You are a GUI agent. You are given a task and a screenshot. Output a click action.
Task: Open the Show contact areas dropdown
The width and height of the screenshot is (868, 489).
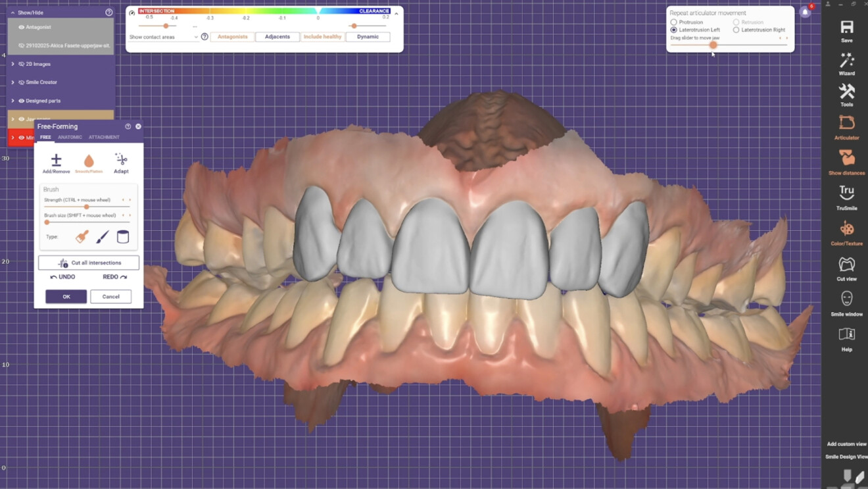(x=164, y=37)
